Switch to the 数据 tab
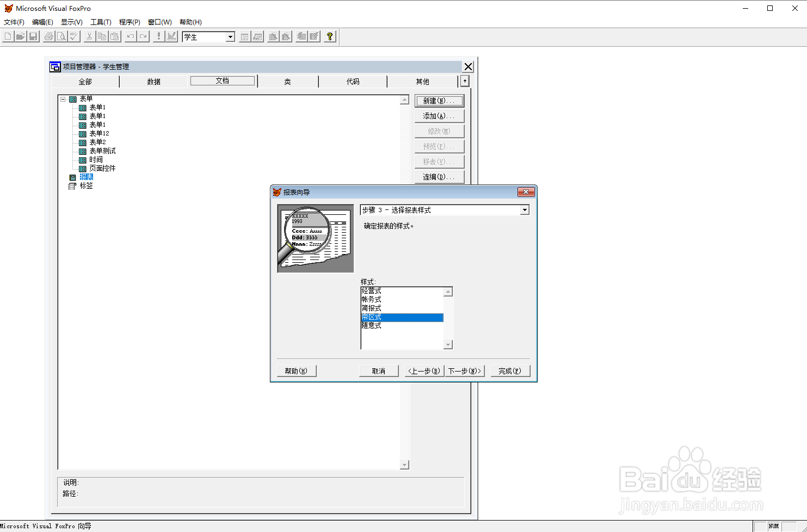The height and width of the screenshot is (532, 807). (x=154, y=82)
